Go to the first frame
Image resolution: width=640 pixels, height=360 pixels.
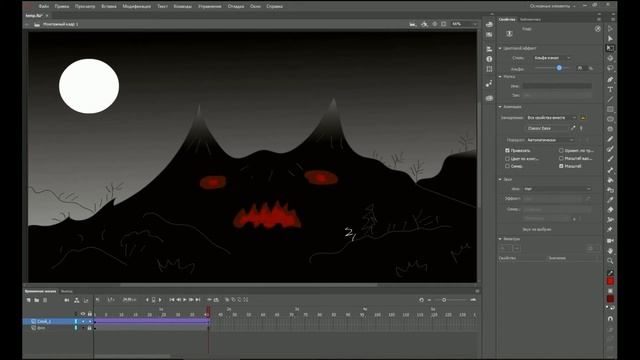(x=172, y=300)
